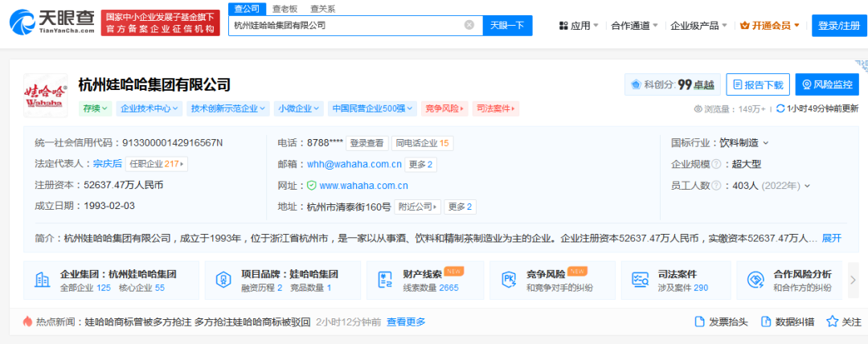The width and height of the screenshot is (868, 344).
Task: Expand the 中国民营企业500强 tag
Action: (x=373, y=109)
